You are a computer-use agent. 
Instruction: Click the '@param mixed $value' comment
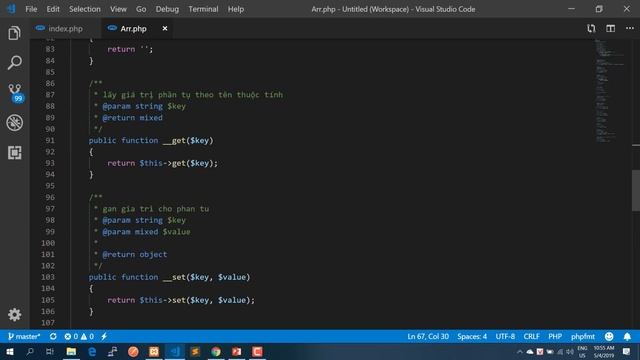tap(146, 231)
